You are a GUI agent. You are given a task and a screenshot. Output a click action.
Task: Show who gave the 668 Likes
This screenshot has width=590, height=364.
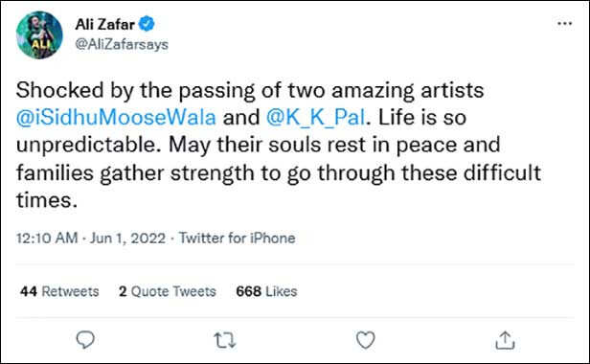266,291
